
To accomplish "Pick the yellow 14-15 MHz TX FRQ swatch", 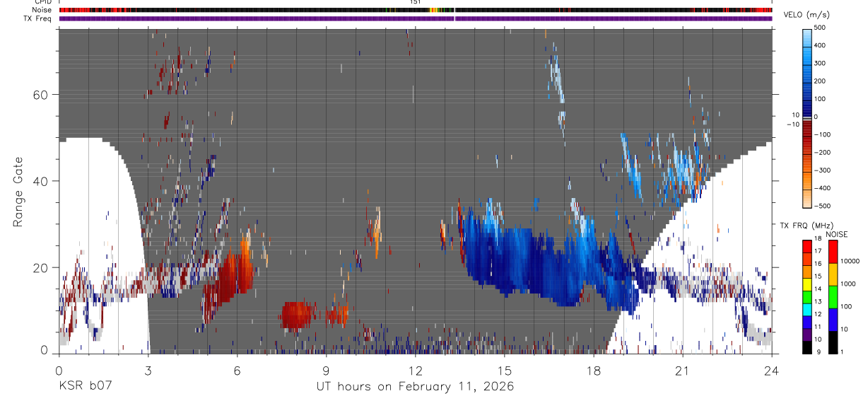I will [807, 285].
